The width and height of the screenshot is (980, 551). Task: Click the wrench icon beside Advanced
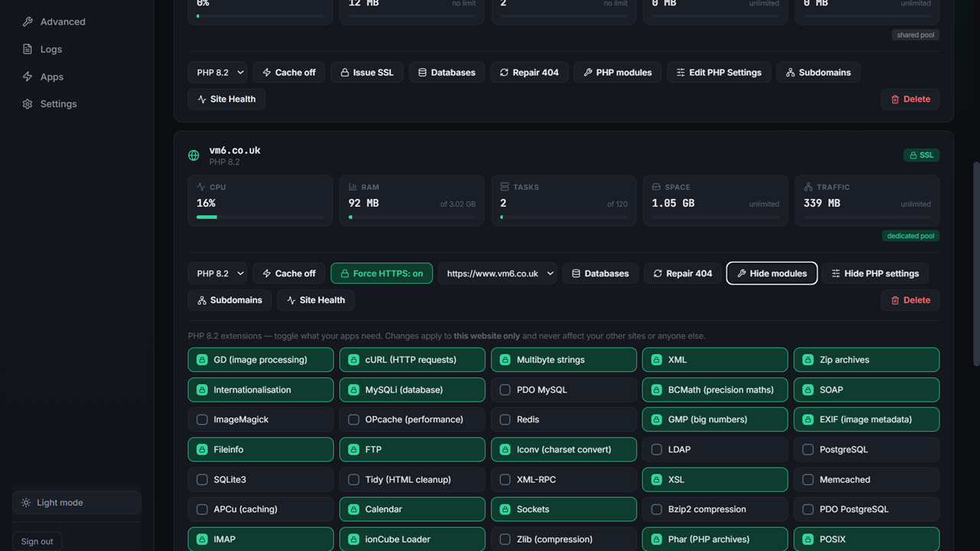(28, 21)
